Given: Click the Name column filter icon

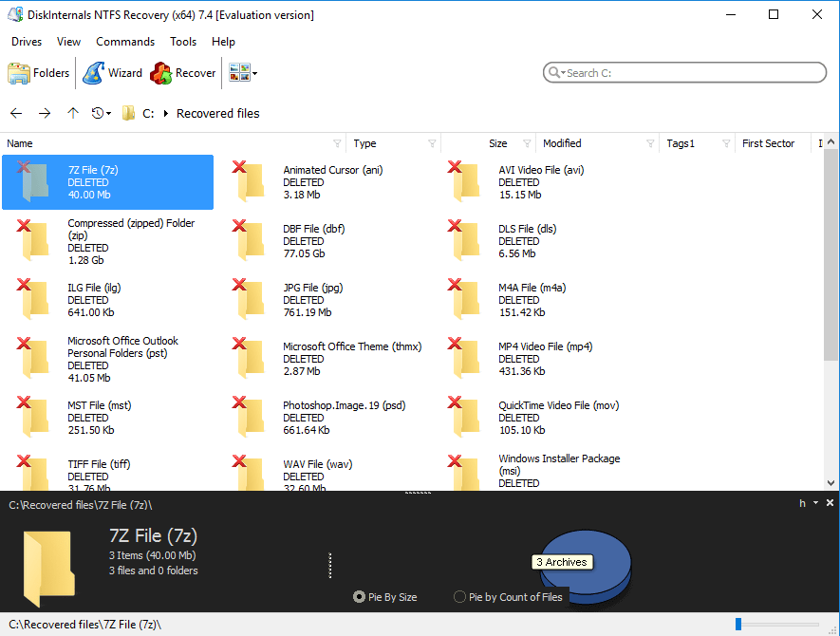Looking at the screenshot, I should click(338, 143).
